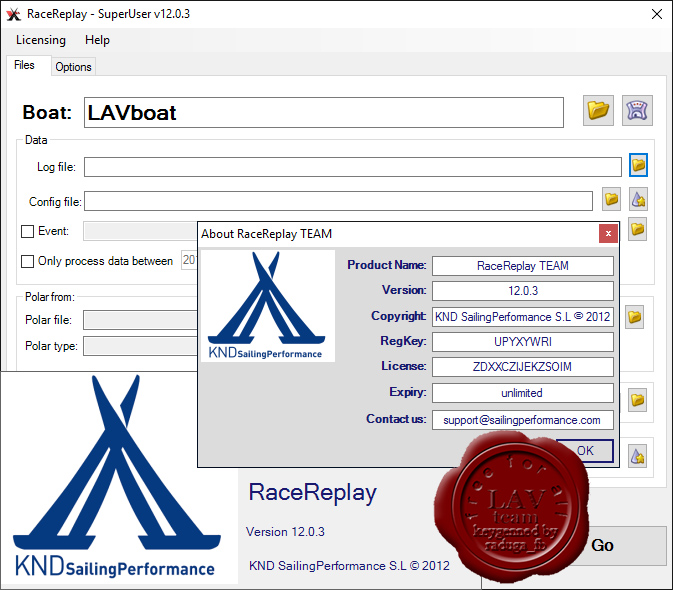Browse for Log file folder icon
The image size is (673, 590).
point(638,165)
